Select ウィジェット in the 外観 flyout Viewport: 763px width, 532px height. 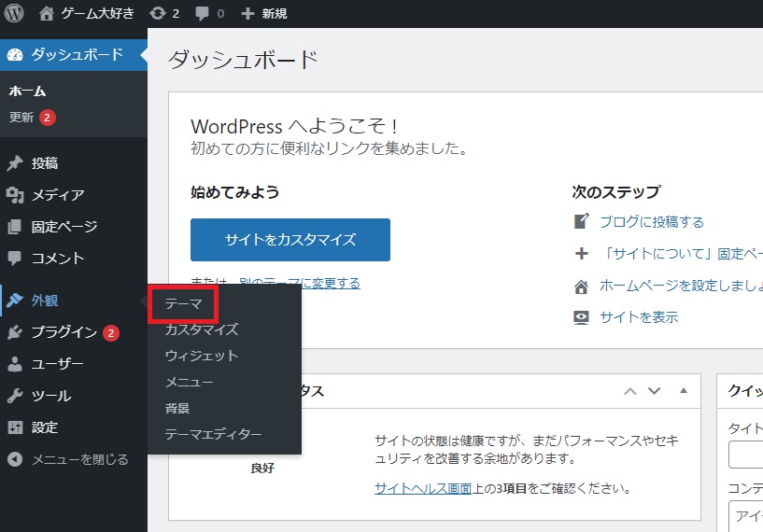point(202,356)
